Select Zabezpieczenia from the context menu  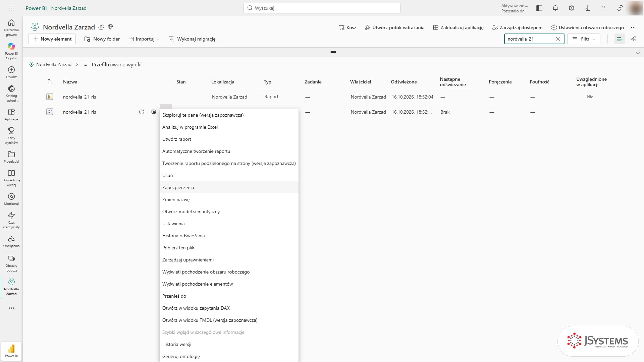[x=229, y=187]
